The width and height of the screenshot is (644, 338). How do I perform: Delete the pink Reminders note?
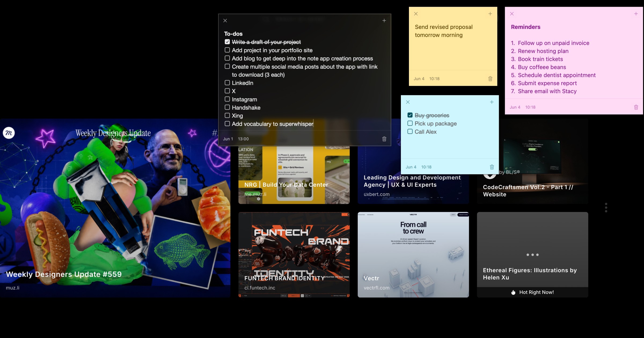(x=636, y=107)
